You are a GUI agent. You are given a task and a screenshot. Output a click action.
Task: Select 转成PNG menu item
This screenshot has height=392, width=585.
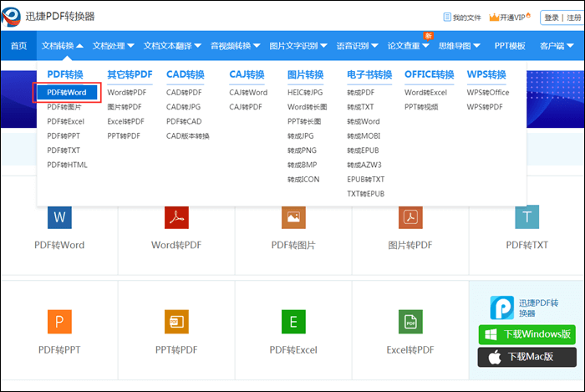pos(302,150)
